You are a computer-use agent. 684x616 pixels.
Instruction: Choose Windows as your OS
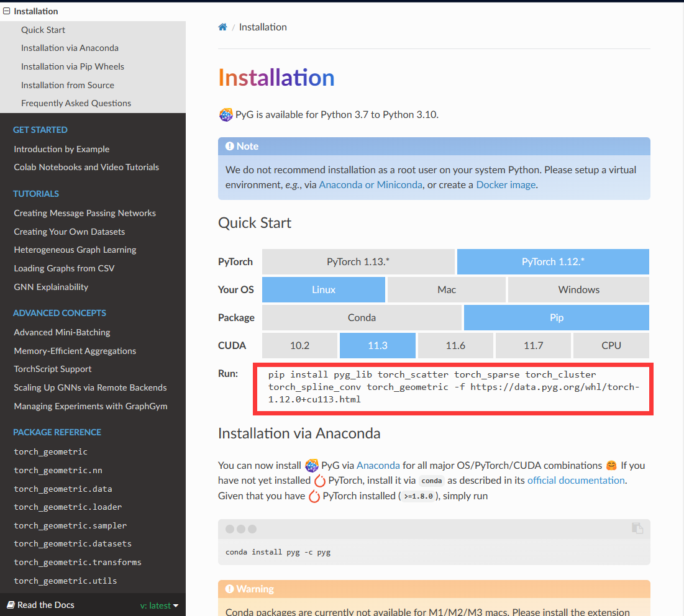tap(579, 289)
